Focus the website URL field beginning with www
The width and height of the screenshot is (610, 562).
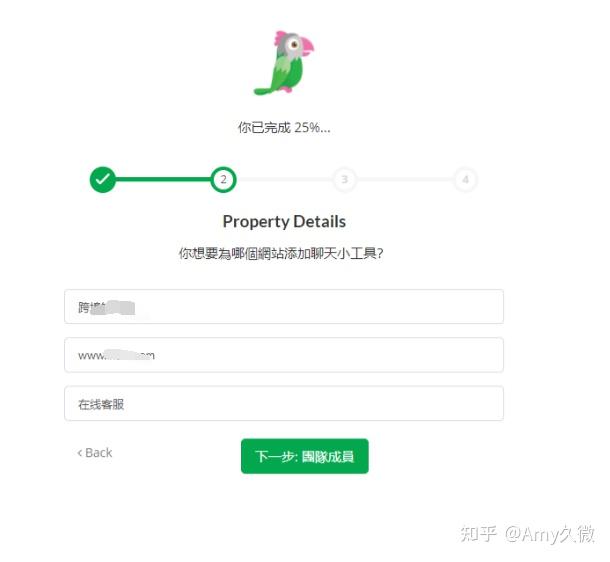tap(284, 355)
